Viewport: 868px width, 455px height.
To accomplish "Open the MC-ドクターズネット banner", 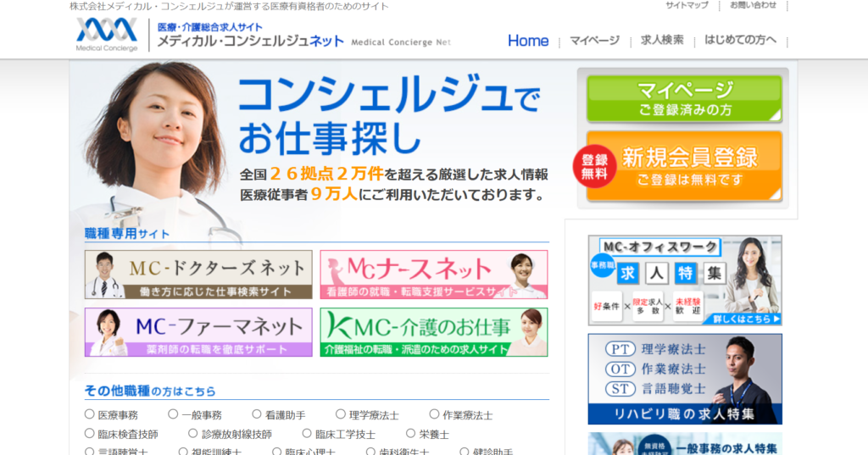I will (198, 275).
